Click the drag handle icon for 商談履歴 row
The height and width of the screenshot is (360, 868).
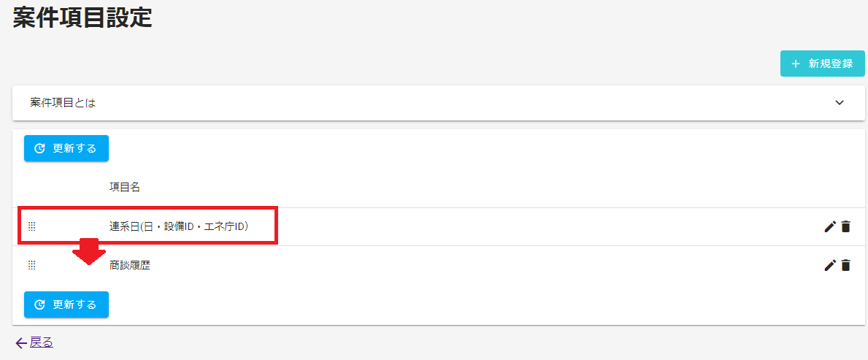(x=31, y=265)
